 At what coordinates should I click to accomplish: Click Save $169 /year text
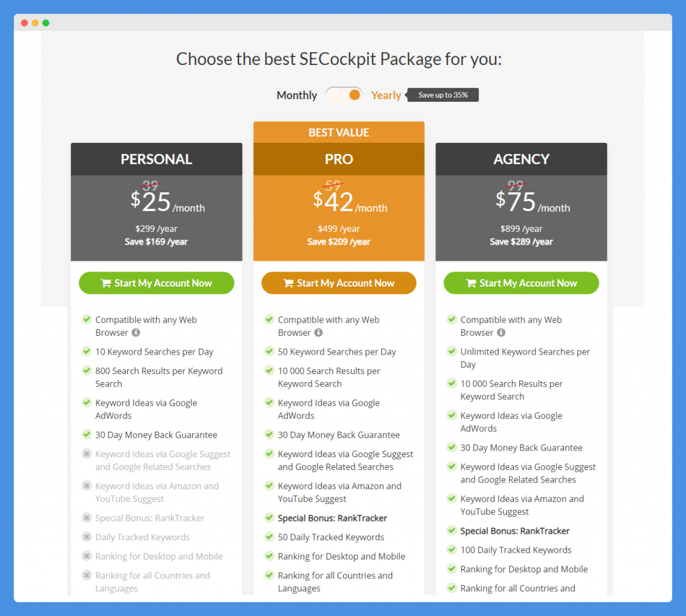click(156, 242)
